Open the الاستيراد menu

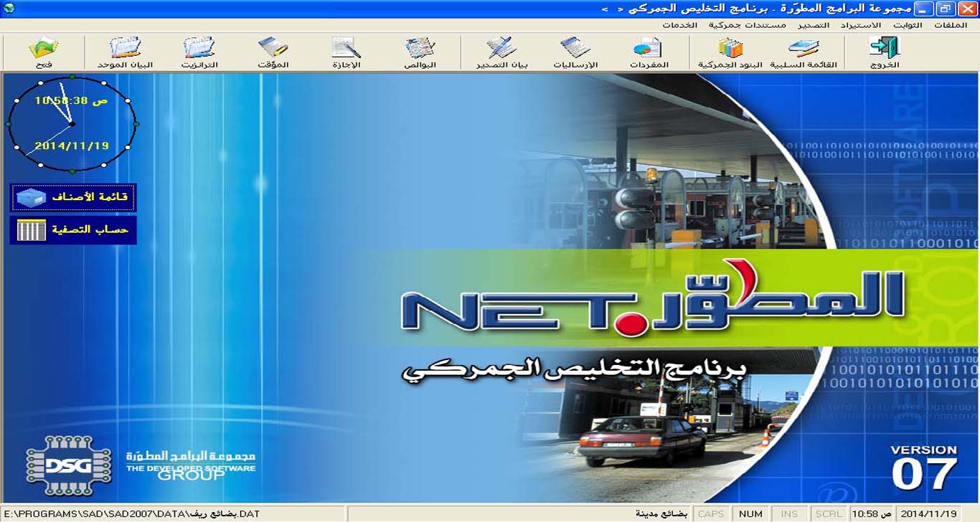[x=861, y=25]
